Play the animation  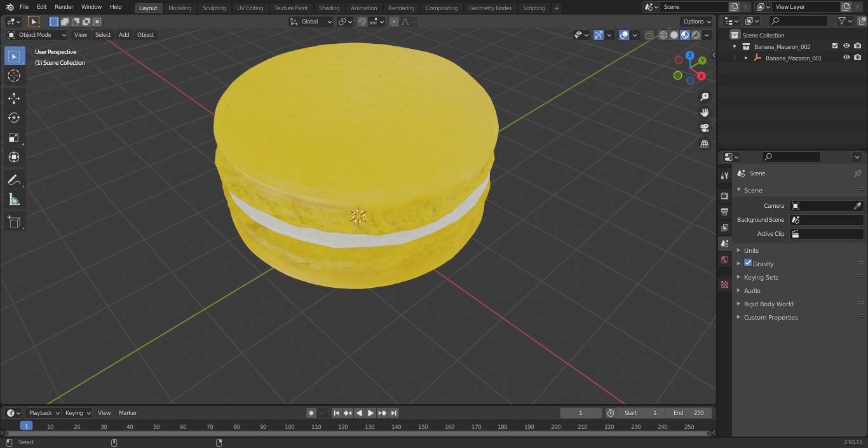pyautogui.click(x=370, y=413)
